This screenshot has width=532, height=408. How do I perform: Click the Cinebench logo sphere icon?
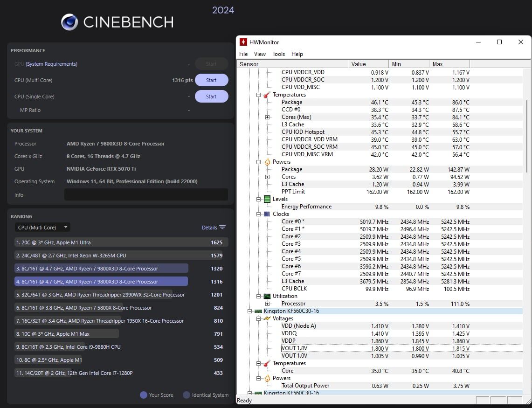coord(69,22)
